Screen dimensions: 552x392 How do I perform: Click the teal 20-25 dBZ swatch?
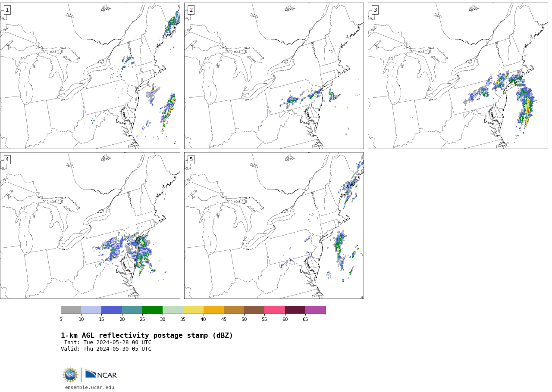[132, 310]
